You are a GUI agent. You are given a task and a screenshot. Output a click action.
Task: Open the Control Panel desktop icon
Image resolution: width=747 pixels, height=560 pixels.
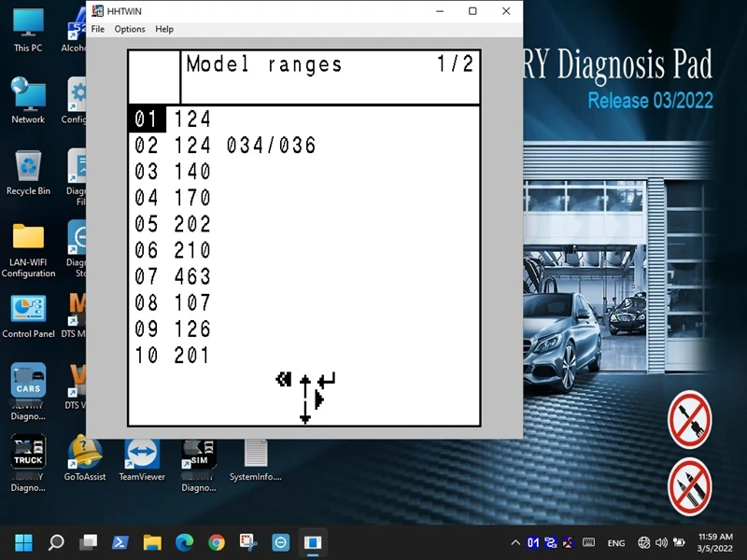click(28, 316)
